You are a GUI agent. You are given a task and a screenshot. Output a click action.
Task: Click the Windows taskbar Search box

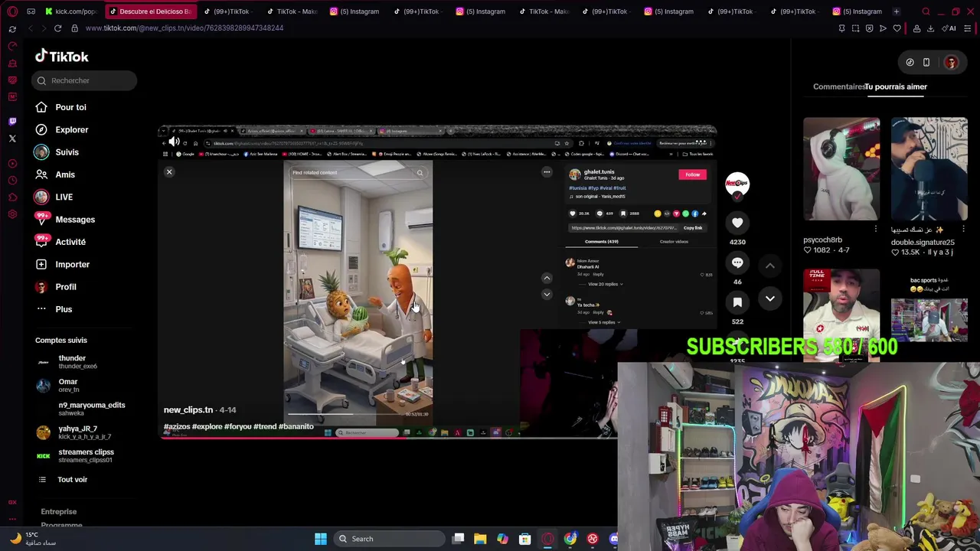(x=389, y=539)
